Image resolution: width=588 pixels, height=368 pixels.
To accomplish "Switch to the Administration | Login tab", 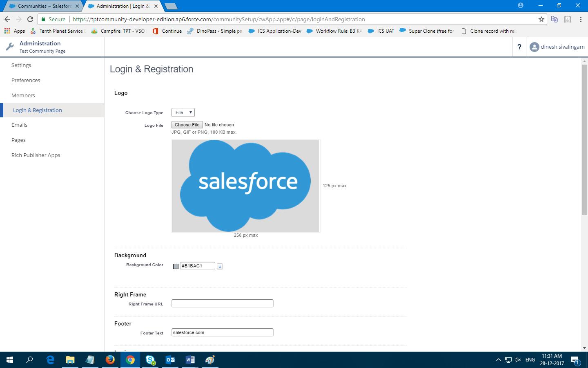I will click(122, 6).
